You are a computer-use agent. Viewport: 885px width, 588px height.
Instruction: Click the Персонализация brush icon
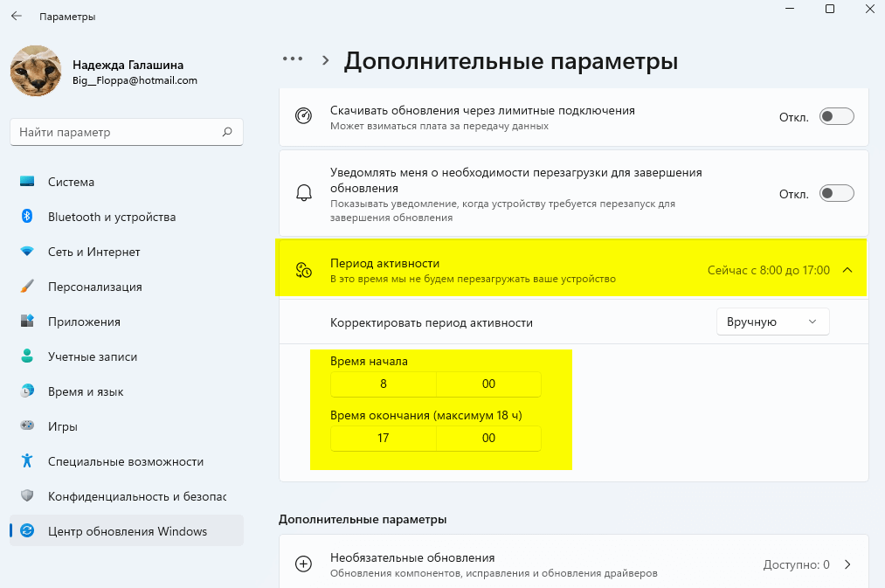click(27, 287)
